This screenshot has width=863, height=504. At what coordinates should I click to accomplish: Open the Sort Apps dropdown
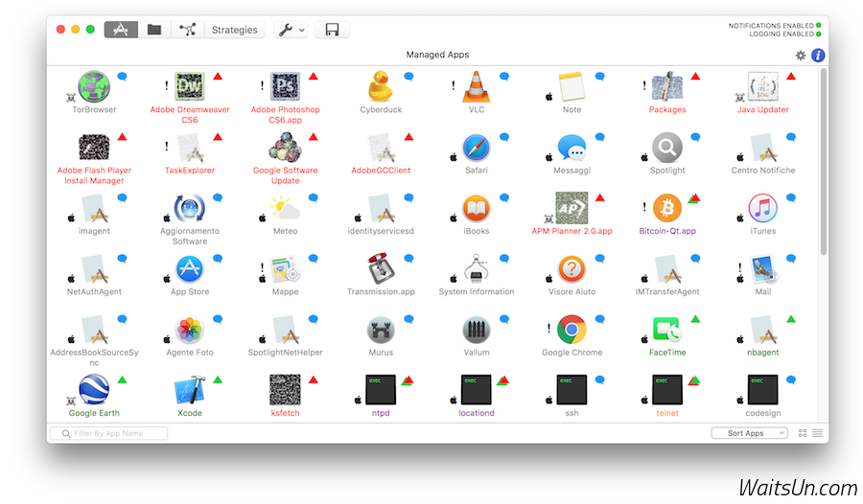(750, 433)
